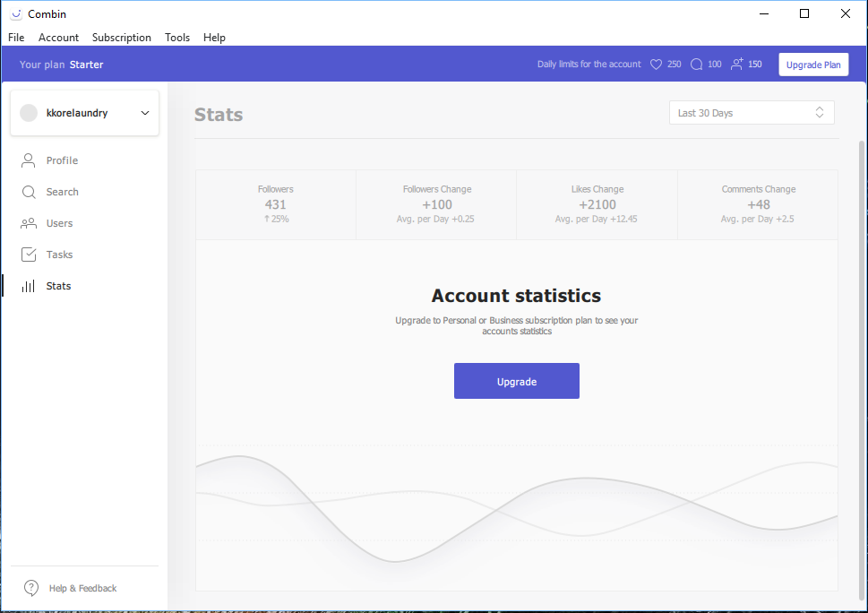Image resolution: width=868 pixels, height=613 pixels.
Task: Click the kkorelaundry account avatar
Action: [29, 113]
